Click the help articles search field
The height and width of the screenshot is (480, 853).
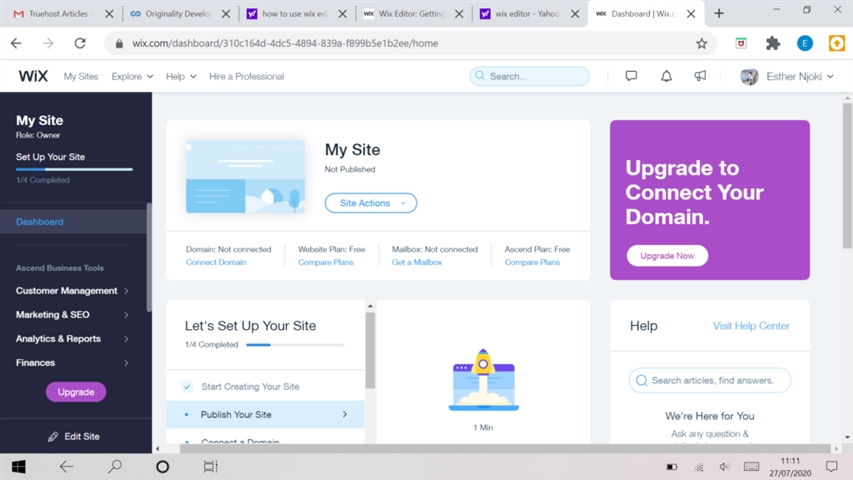tap(710, 380)
